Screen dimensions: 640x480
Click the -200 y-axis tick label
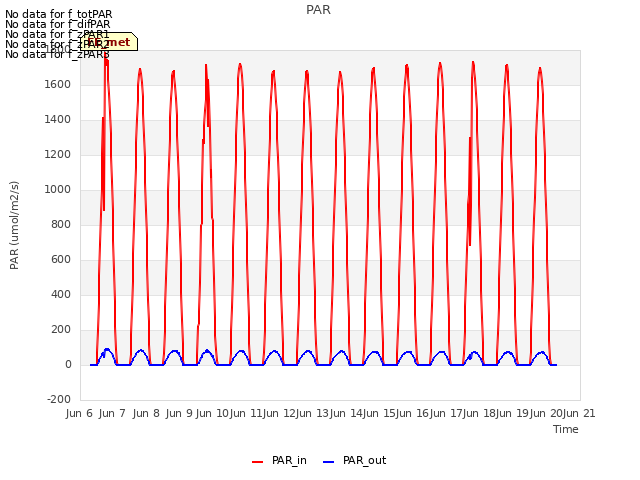59,399
